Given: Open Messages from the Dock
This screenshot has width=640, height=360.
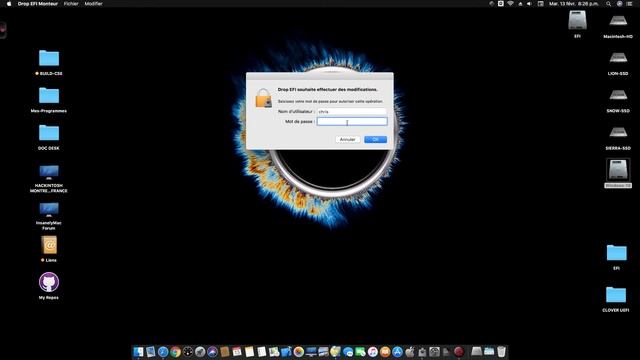Looking at the screenshot, I should 348,352.
